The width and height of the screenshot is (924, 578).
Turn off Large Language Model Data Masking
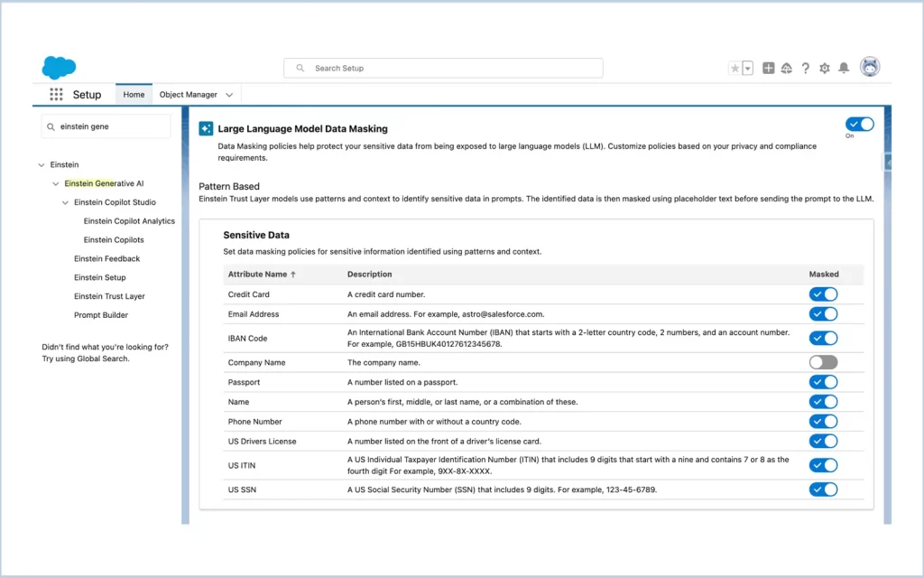[x=860, y=124]
